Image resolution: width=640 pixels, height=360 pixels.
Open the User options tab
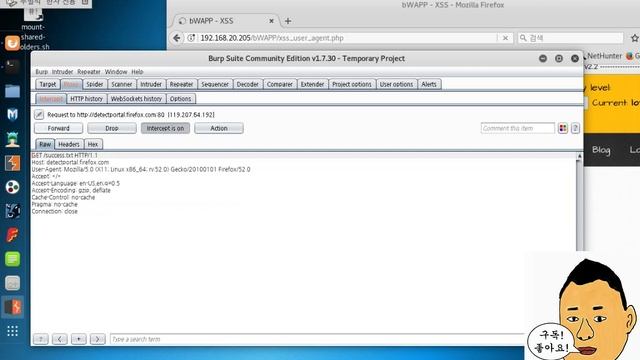pos(396,84)
